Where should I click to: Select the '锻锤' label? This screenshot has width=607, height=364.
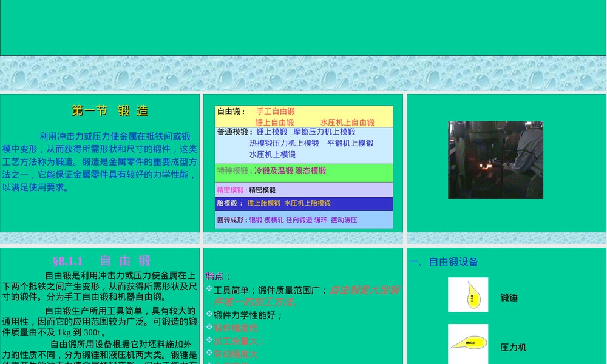click(x=509, y=297)
